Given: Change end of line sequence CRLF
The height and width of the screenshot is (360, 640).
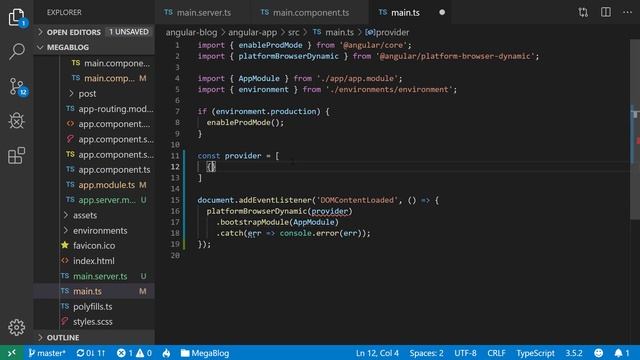Looking at the screenshot, I should pyautogui.click(x=496, y=353).
